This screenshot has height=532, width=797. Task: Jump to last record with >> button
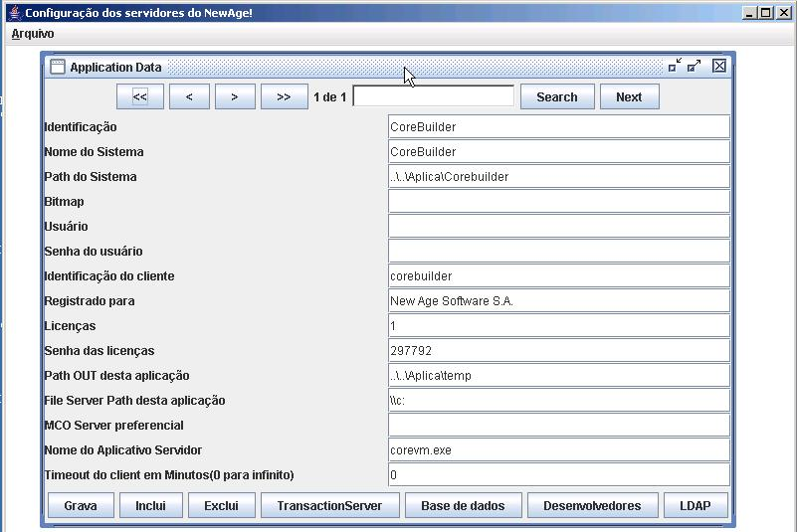click(x=285, y=96)
